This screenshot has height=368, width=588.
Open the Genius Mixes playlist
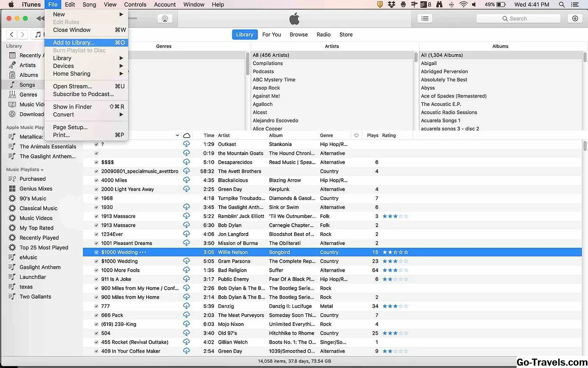coord(36,188)
